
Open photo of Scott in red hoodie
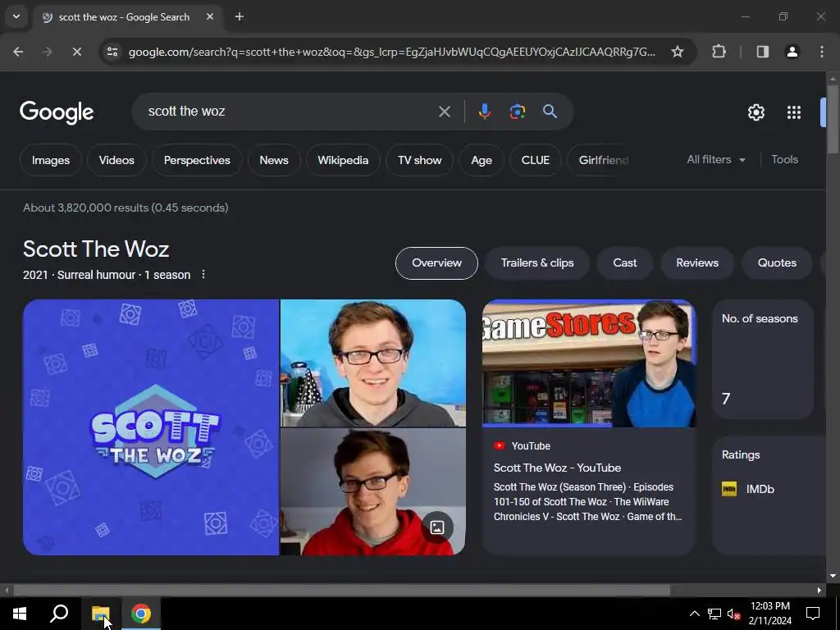click(x=373, y=492)
